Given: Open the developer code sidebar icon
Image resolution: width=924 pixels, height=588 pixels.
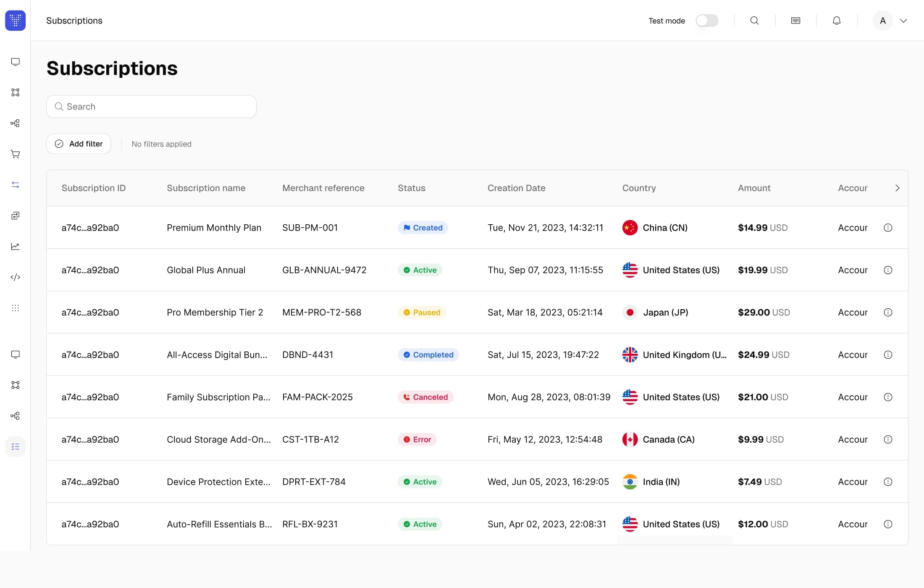Looking at the screenshot, I should pos(15,277).
